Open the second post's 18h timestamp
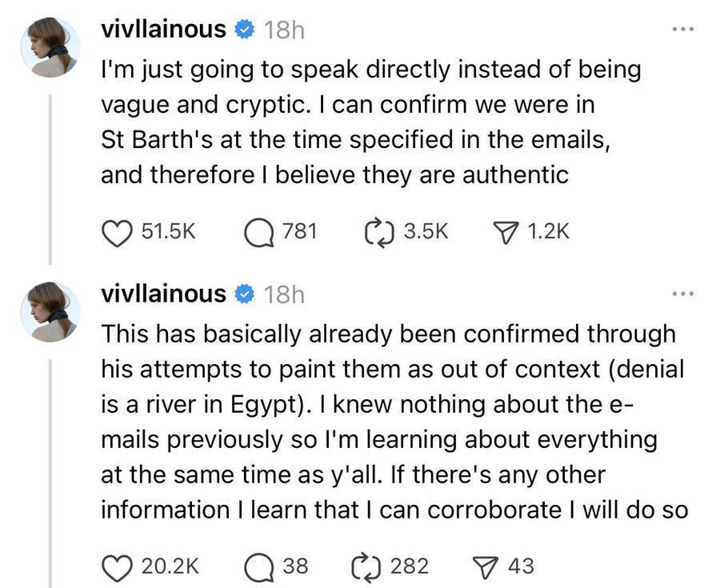720x588 pixels. [x=284, y=294]
